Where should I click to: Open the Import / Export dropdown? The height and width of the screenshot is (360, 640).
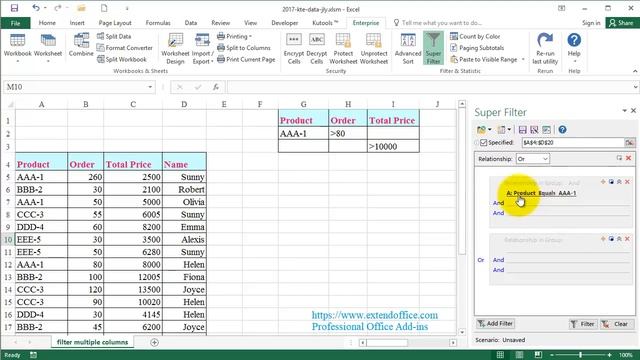pos(202,49)
